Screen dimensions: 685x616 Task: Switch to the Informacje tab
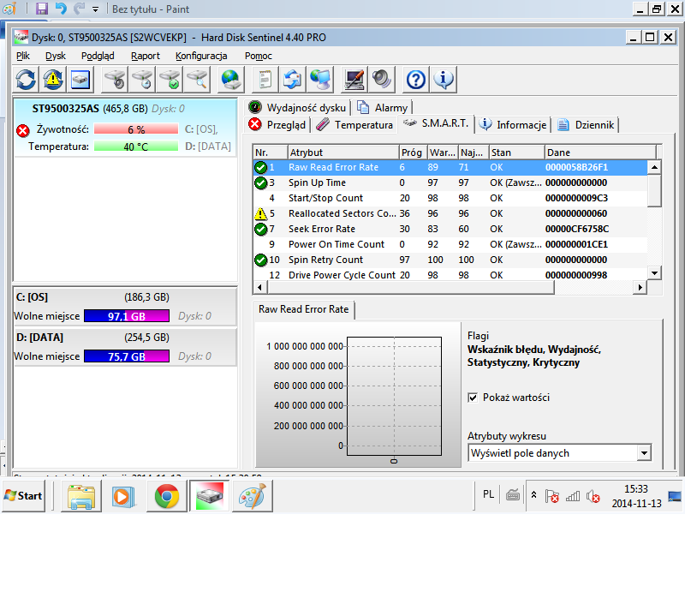point(513,125)
